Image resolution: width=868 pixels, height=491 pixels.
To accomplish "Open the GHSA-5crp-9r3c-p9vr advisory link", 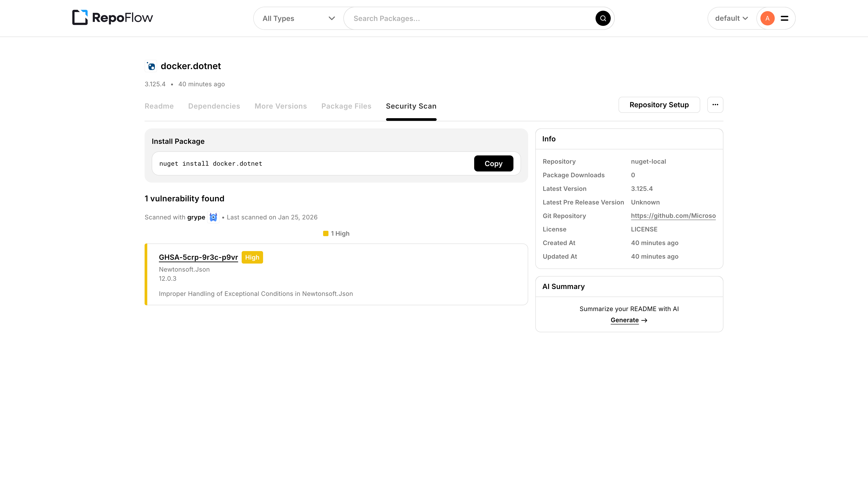I will 198,257.
